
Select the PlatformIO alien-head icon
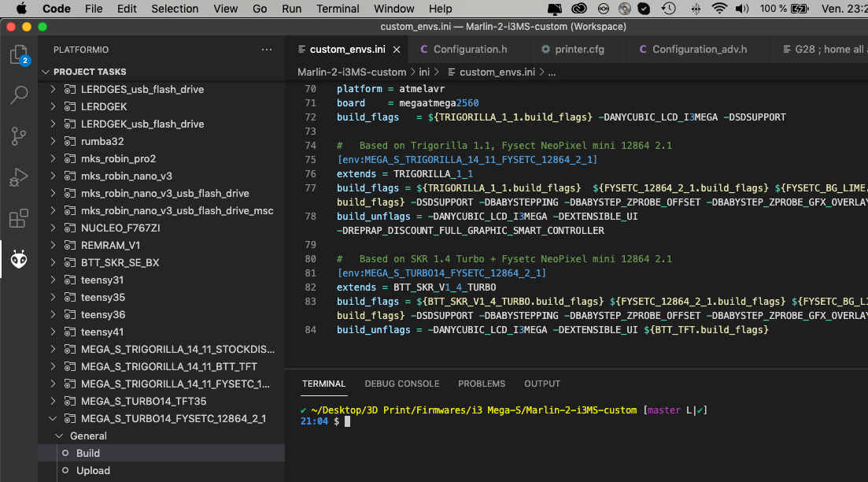pyautogui.click(x=19, y=259)
